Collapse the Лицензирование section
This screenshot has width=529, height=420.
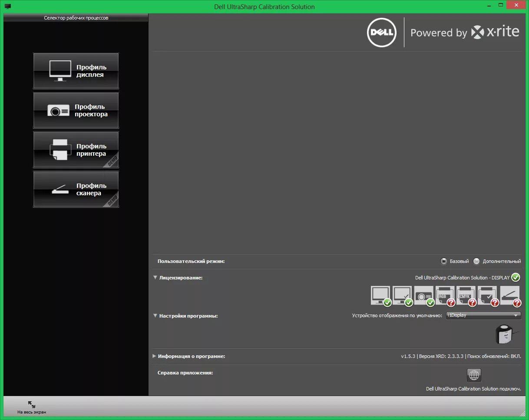tap(155, 278)
